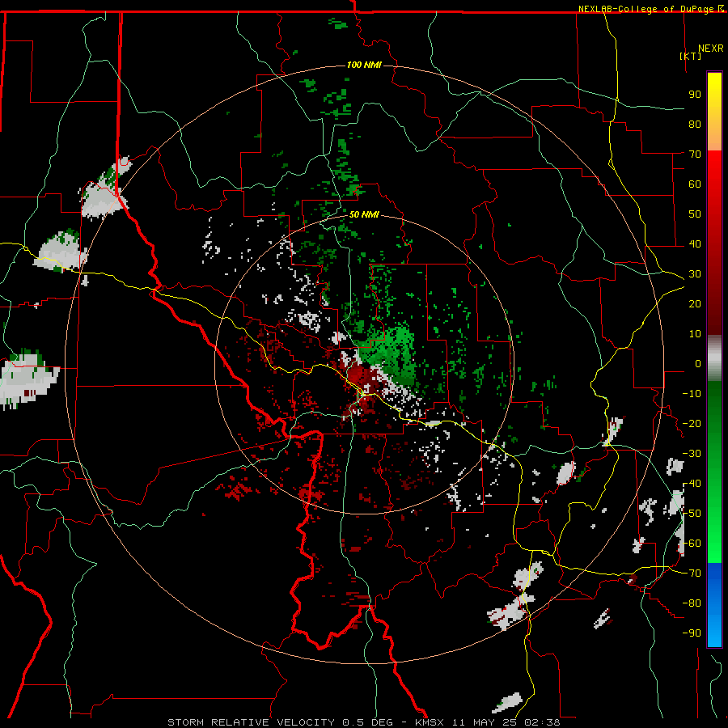Screen dimensions: 728x728
Task: Click the -20 value on the velocity scale
Action: click(x=692, y=424)
